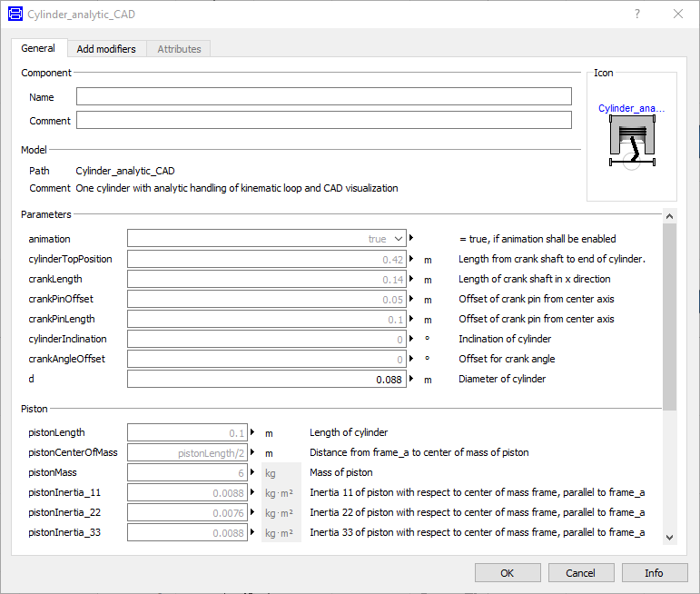The image size is (700, 594).
Task: Edit the cylinderTopPosition value field
Action: pos(267,259)
